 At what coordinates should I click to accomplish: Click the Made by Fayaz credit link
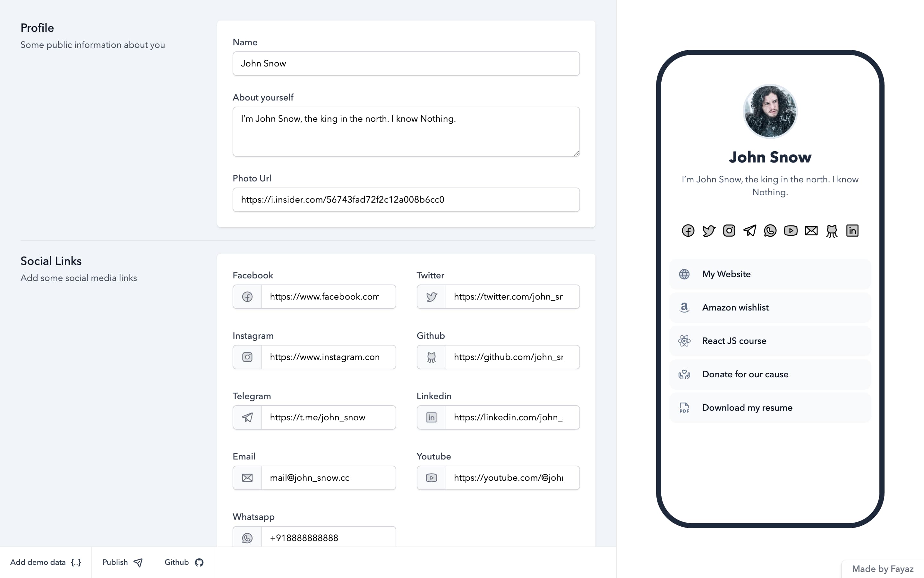click(882, 569)
